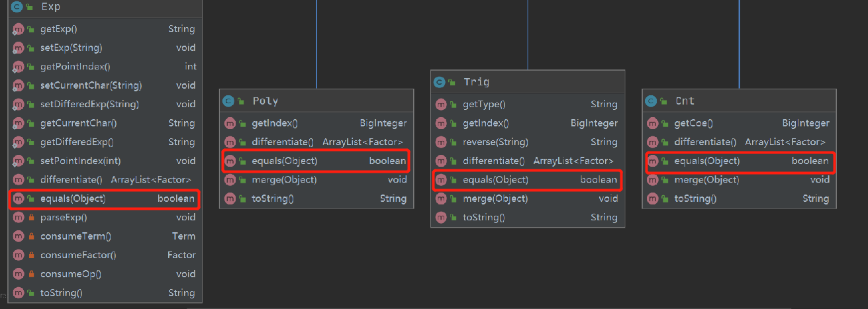Click the Trig class name header

point(477,82)
